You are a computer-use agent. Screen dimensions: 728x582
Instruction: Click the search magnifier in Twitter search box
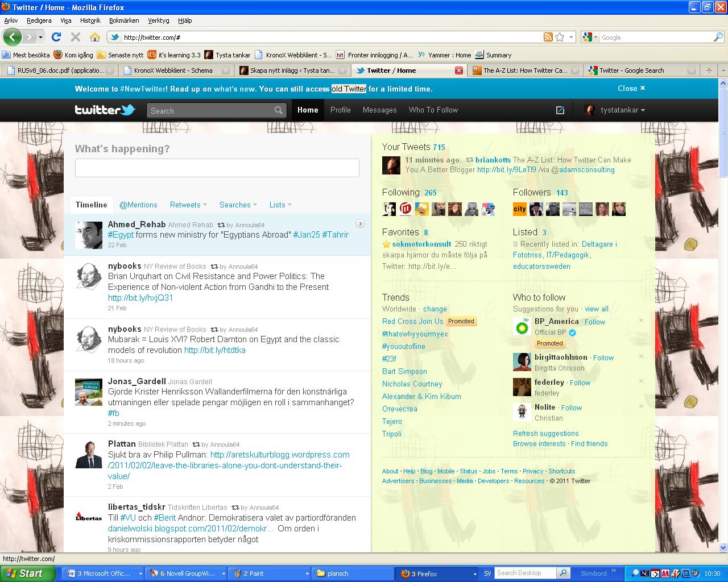[279, 110]
